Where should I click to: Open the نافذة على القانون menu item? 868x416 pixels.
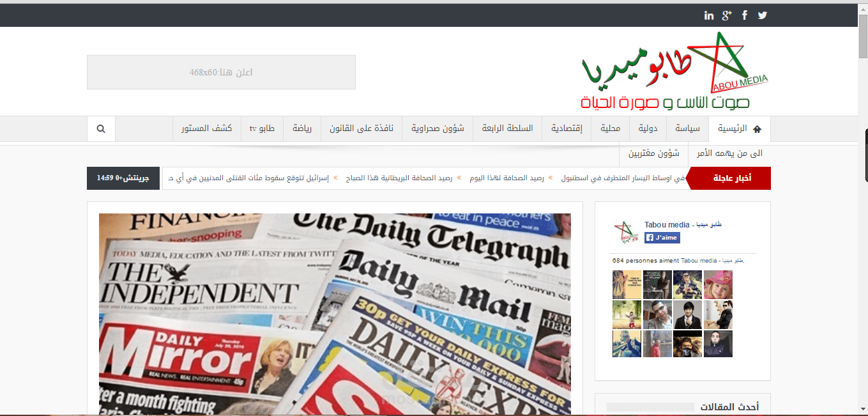362,129
